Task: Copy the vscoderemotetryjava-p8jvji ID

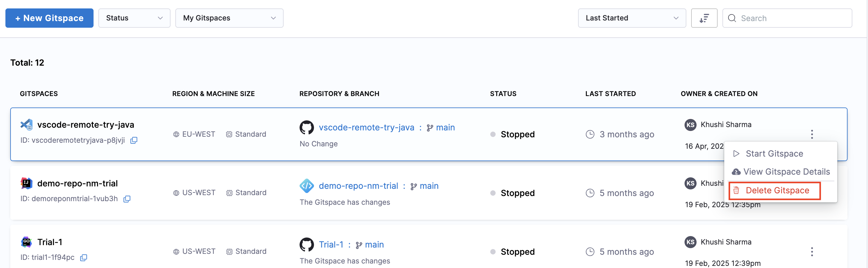Action: tap(134, 140)
